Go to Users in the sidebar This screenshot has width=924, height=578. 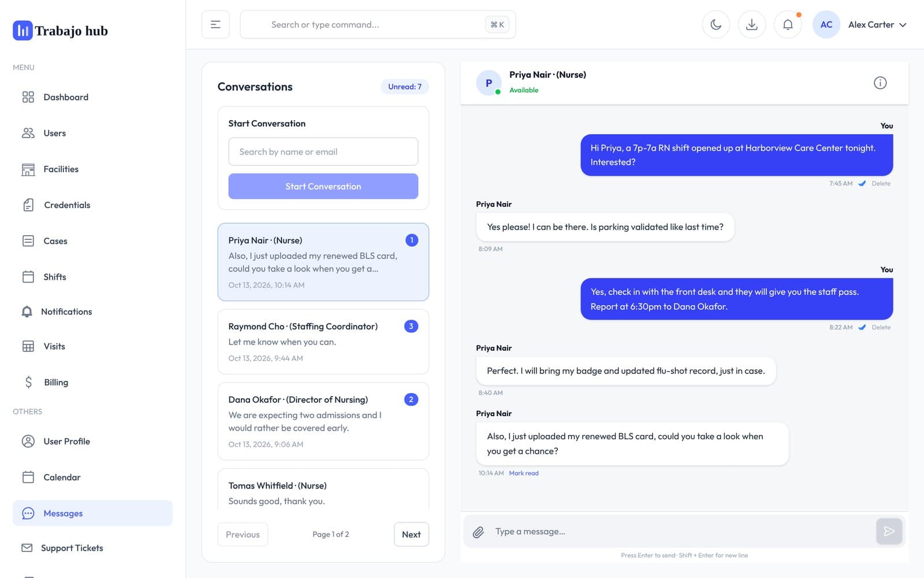click(x=92, y=133)
